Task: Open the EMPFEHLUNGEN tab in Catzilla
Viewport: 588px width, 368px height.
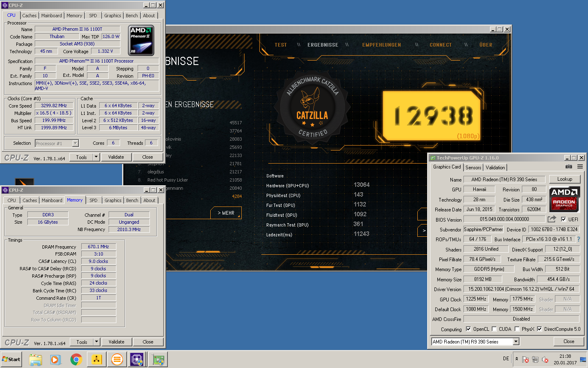Action: coord(381,45)
